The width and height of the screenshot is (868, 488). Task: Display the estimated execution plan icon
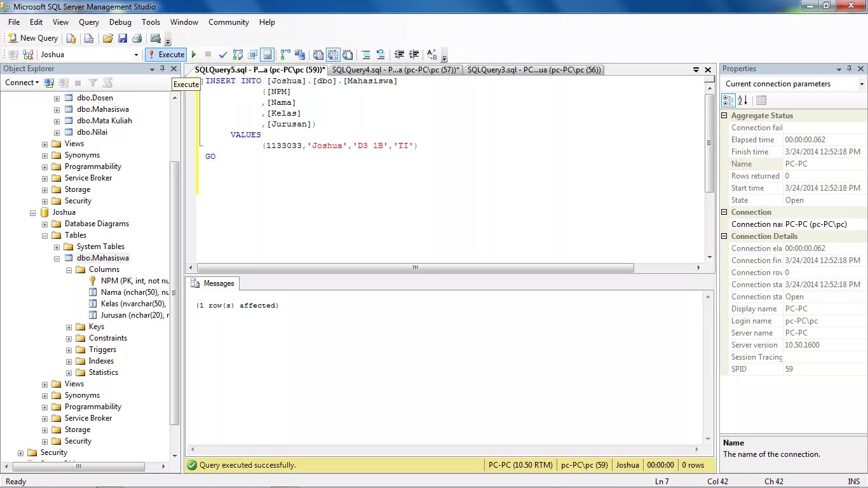(238, 55)
